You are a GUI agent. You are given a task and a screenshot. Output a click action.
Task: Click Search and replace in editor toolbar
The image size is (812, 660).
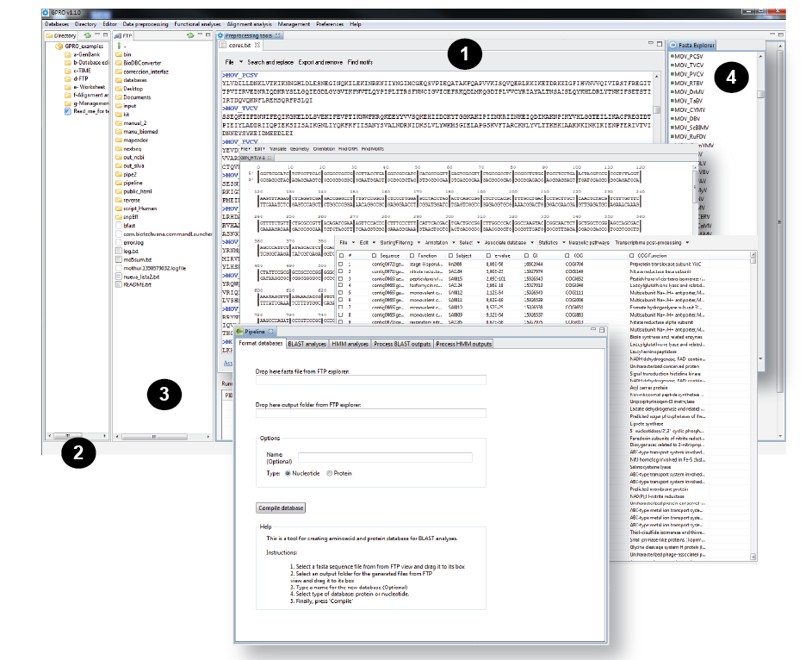pos(270,63)
